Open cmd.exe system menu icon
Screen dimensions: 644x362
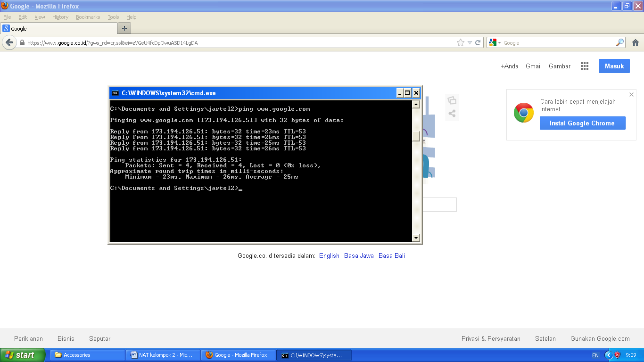(x=115, y=93)
